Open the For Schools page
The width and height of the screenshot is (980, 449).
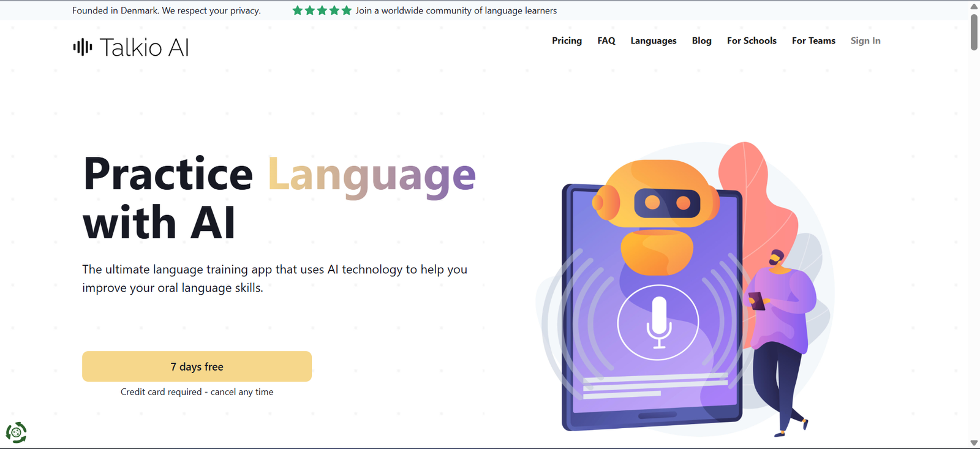pyautogui.click(x=752, y=40)
